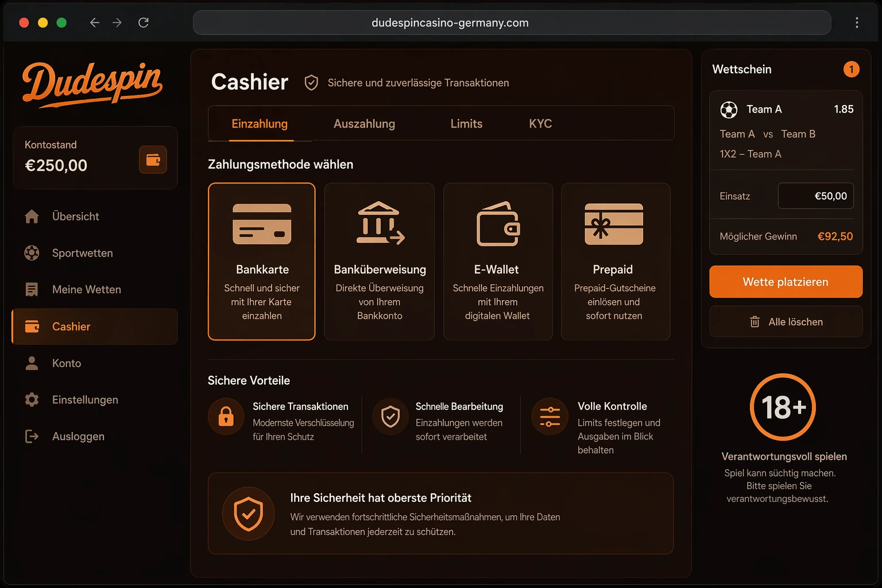Click 'Sichere und zuverlässige Transaktionen' text
882x588 pixels.
tap(418, 83)
